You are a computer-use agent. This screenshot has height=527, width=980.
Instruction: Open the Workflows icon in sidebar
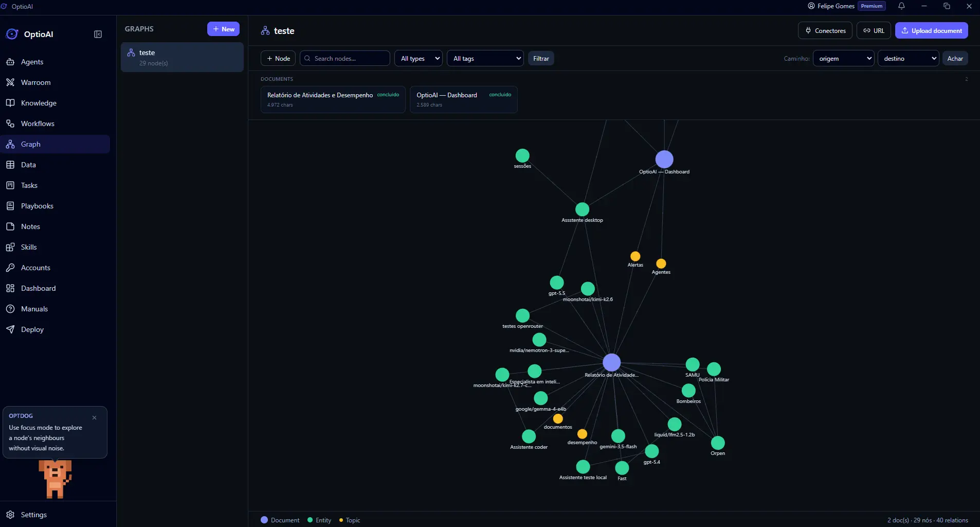10,124
